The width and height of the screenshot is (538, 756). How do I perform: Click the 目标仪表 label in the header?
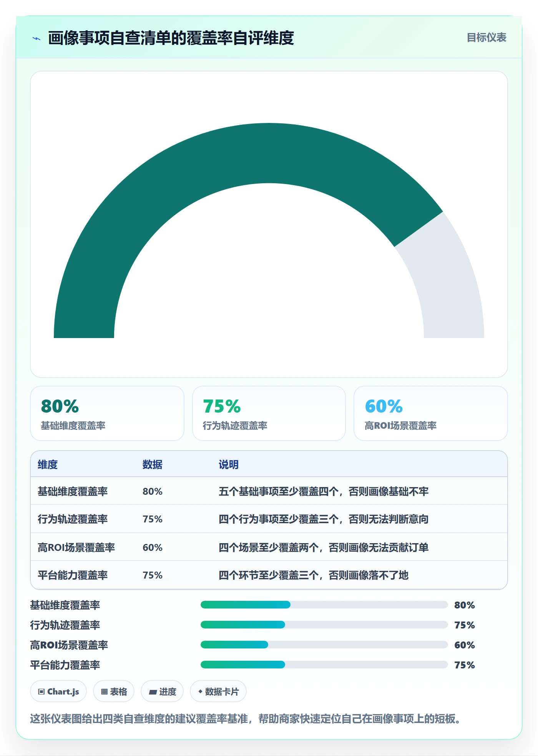pyautogui.click(x=487, y=38)
